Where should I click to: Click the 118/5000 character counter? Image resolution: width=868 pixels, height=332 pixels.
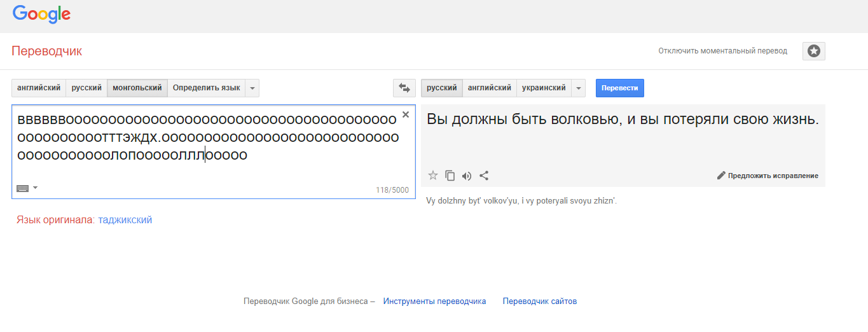(392, 190)
